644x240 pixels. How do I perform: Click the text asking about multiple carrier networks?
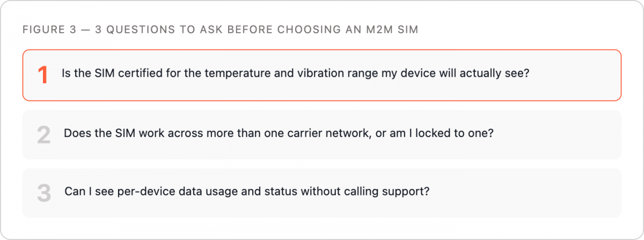[x=279, y=133]
